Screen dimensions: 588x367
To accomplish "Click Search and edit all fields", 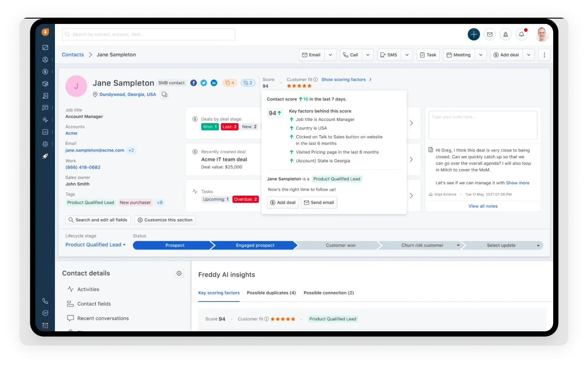I will pyautogui.click(x=98, y=220).
